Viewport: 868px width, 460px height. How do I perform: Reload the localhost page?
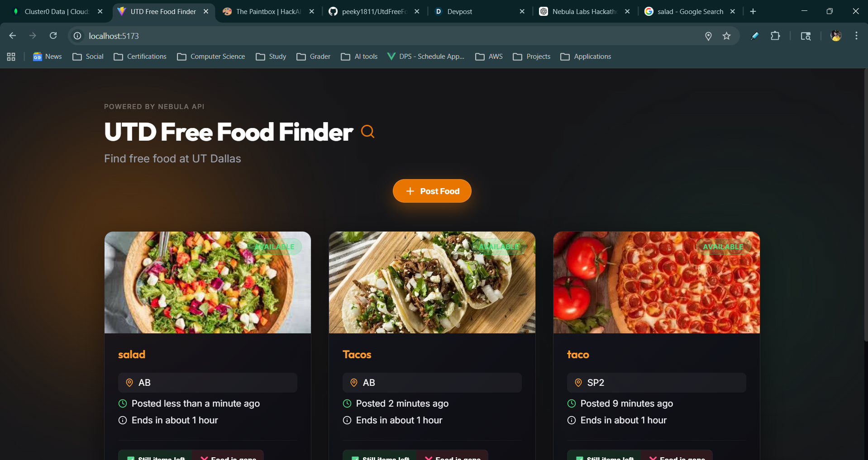53,36
